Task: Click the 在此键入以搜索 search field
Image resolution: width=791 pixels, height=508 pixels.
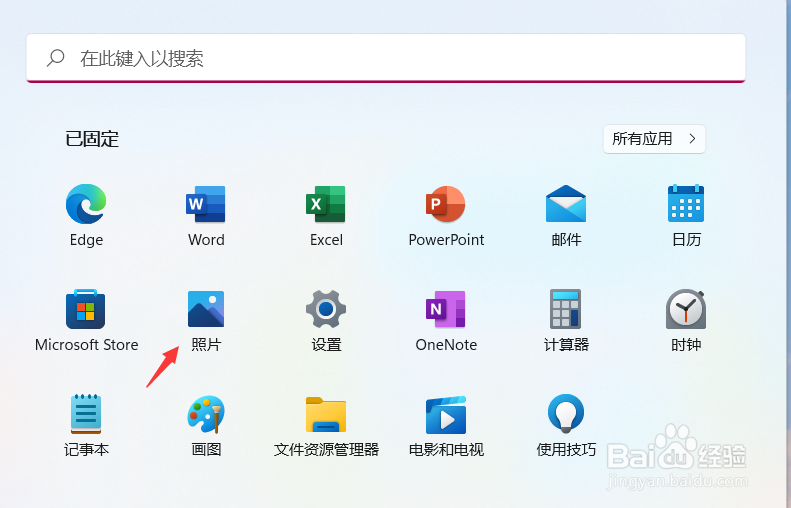Action: point(386,58)
